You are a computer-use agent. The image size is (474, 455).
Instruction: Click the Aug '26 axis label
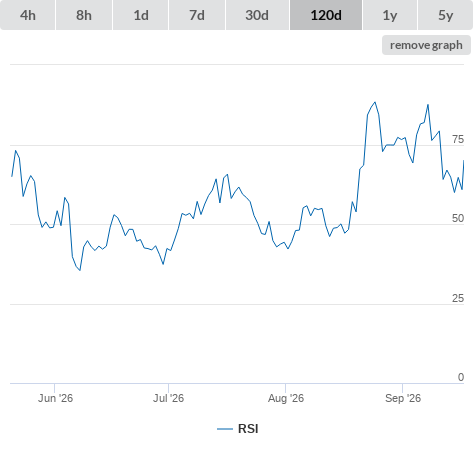pyautogui.click(x=286, y=398)
